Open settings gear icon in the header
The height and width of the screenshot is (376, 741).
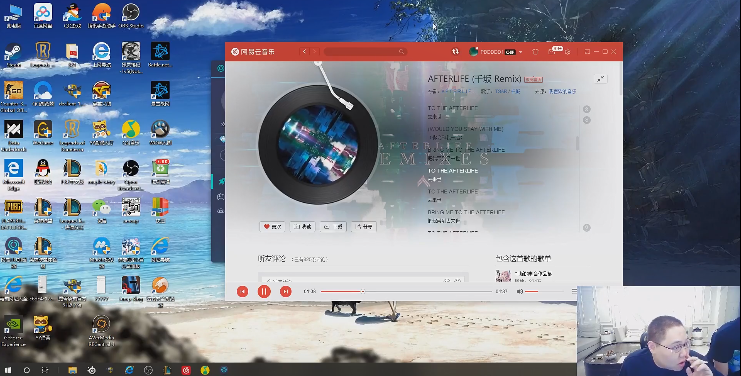tap(568, 51)
